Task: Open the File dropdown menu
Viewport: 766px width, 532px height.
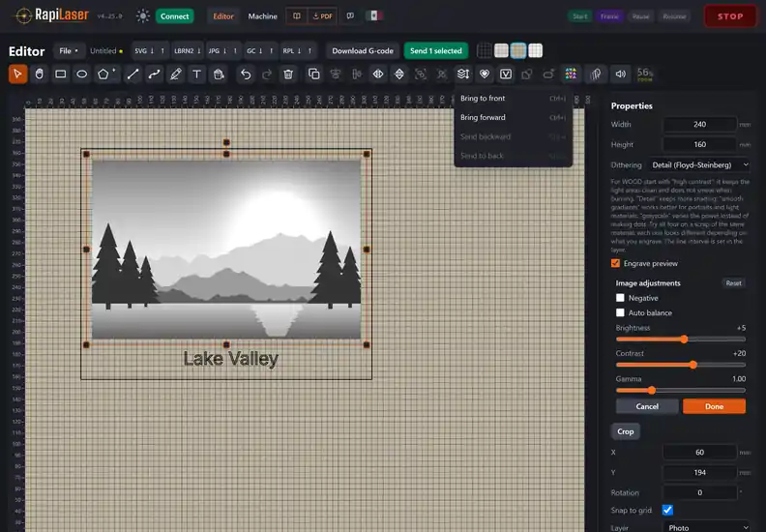Action: click(x=69, y=51)
